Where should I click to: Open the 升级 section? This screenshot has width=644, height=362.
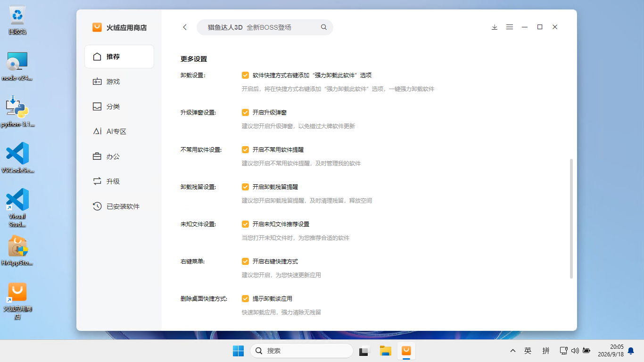(119, 181)
